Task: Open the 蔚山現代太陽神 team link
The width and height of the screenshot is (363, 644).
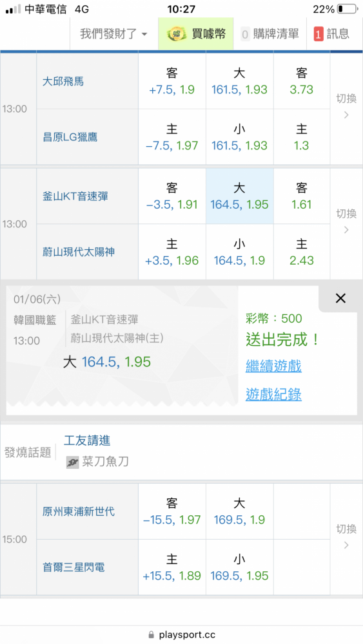Action: coord(79,252)
